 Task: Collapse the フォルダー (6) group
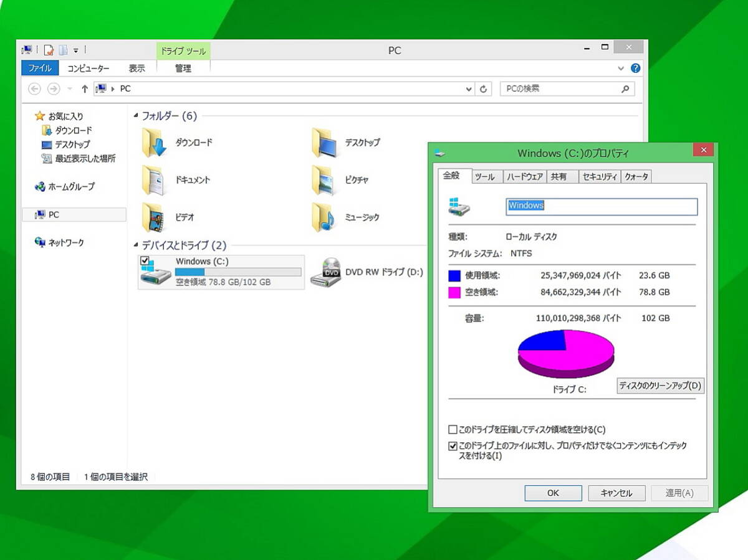[x=135, y=116]
